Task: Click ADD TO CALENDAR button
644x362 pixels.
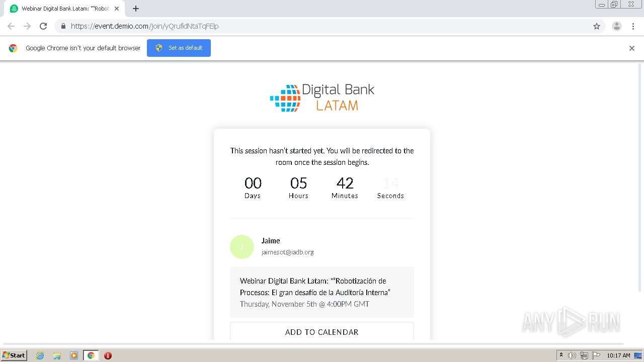Action: (x=322, y=332)
